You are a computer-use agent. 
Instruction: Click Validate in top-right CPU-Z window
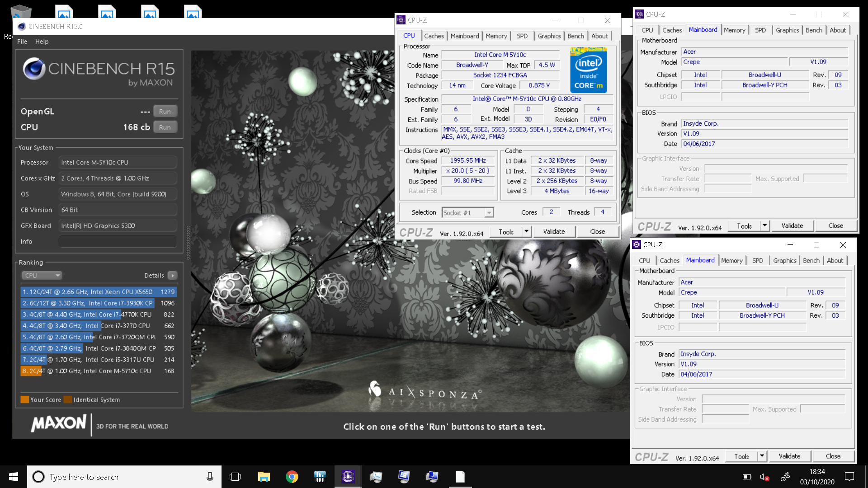point(792,226)
